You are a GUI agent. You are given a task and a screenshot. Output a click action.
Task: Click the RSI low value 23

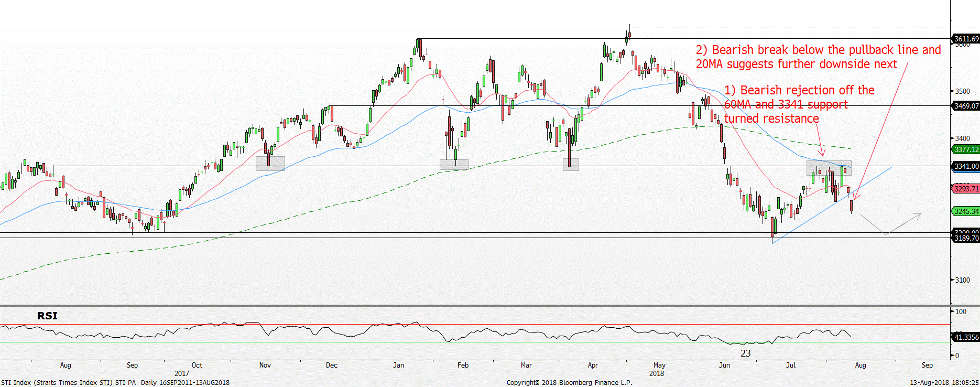click(745, 353)
